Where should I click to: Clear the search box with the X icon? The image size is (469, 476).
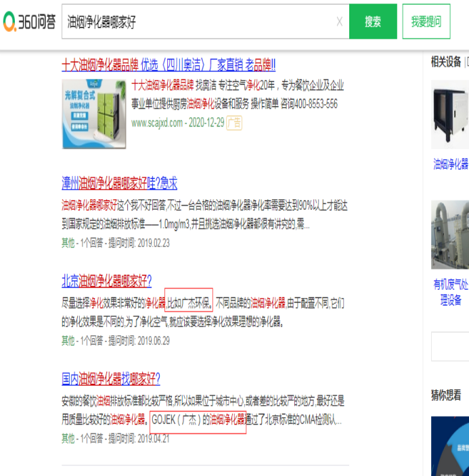coord(340,22)
